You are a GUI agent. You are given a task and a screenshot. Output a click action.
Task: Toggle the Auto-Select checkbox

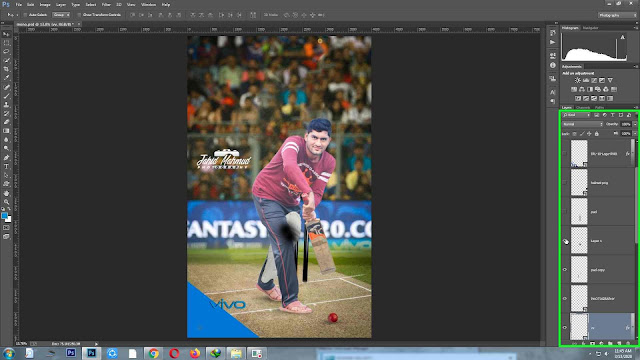pyautogui.click(x=25, y=15)
